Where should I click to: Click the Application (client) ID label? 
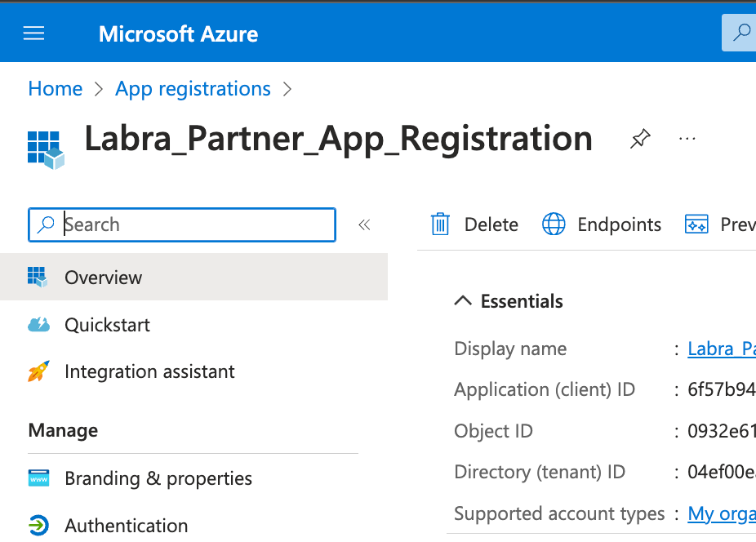coord(545,389)
